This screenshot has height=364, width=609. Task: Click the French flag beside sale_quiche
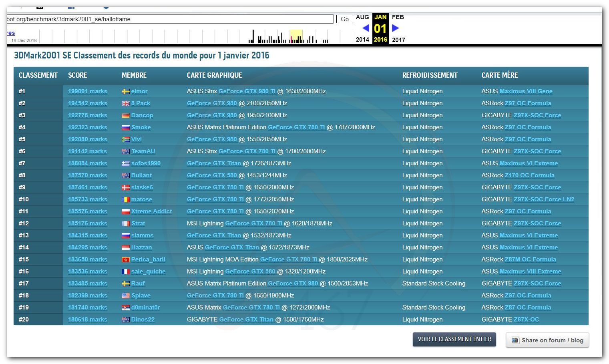[x=125, y=271]
